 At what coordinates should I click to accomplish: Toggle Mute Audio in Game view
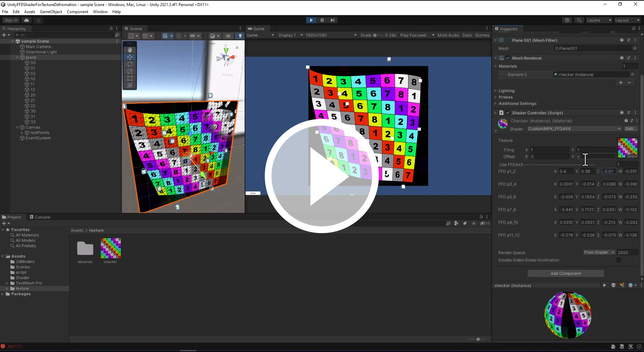point(448,35)
